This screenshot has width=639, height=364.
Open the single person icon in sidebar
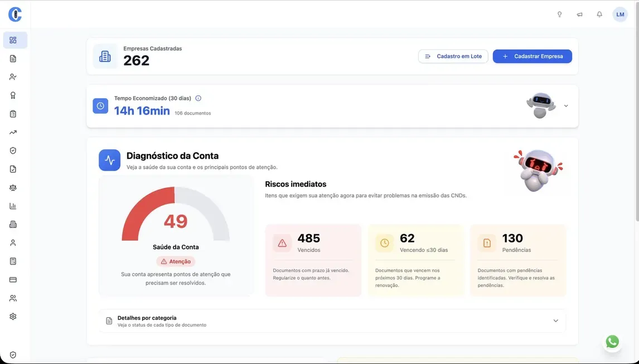click(13, 243)
